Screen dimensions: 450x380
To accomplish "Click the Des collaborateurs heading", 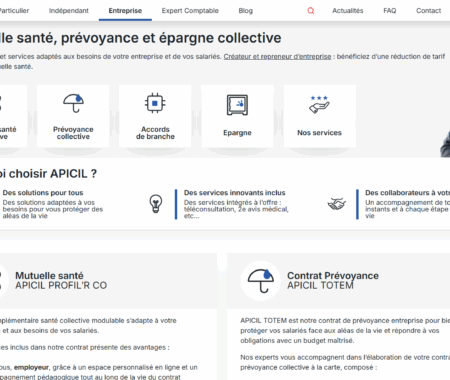I will click(407, 193).
